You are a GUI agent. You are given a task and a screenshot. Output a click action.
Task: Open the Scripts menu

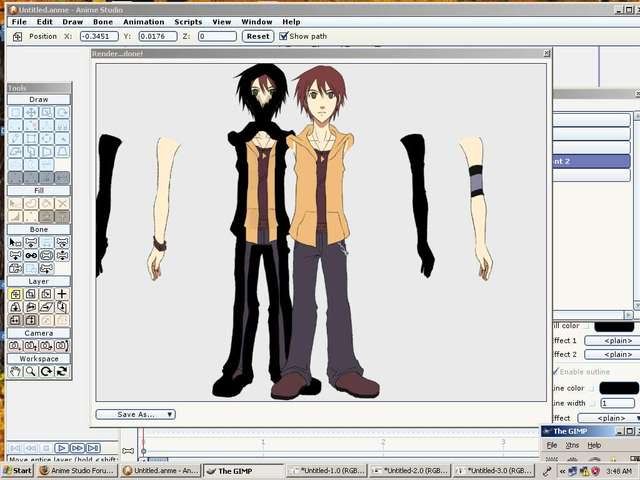pos(188,21)
